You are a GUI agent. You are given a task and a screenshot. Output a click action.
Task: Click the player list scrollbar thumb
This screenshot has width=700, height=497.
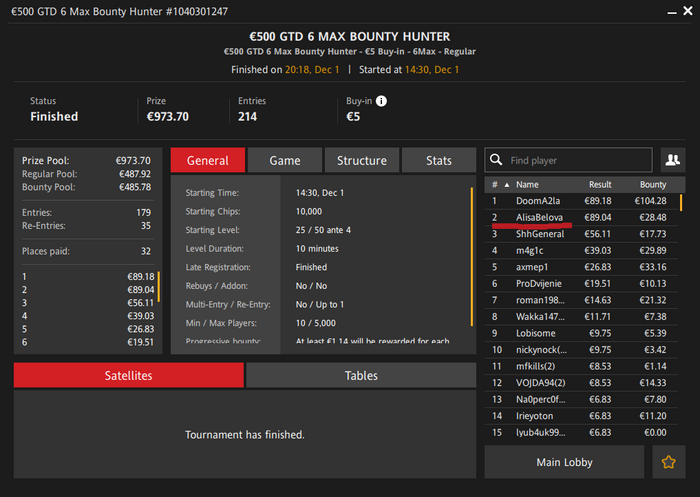click(681, 202)
